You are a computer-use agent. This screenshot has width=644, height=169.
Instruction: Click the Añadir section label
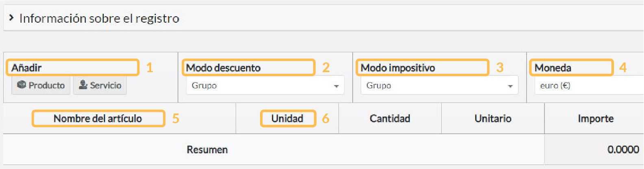[26, 68]
